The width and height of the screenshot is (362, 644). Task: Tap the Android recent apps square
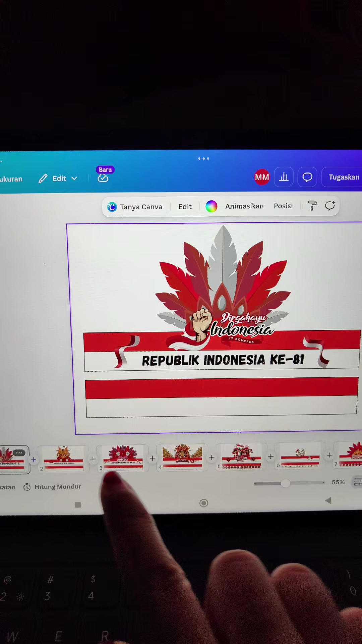(x=78, y=504)
